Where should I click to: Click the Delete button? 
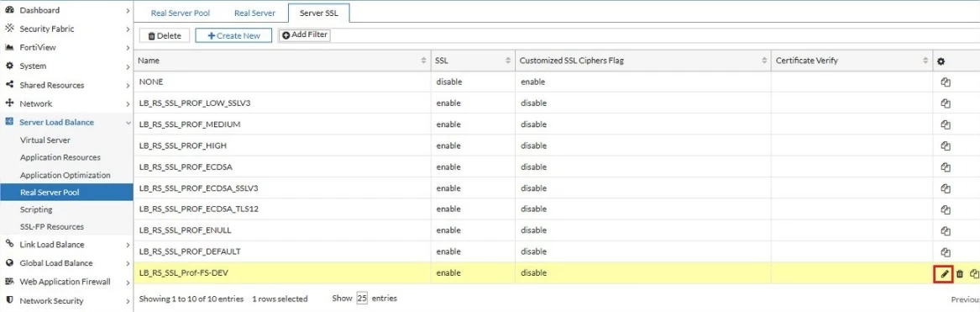[x=165, y=35]
